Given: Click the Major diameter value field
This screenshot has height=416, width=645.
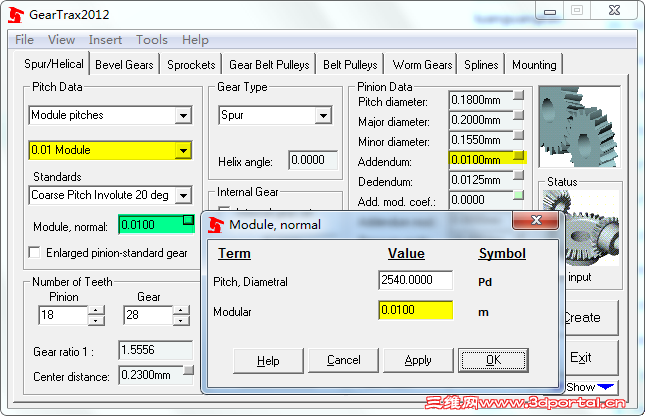Looking at the screenshot, I should [481, 120].
